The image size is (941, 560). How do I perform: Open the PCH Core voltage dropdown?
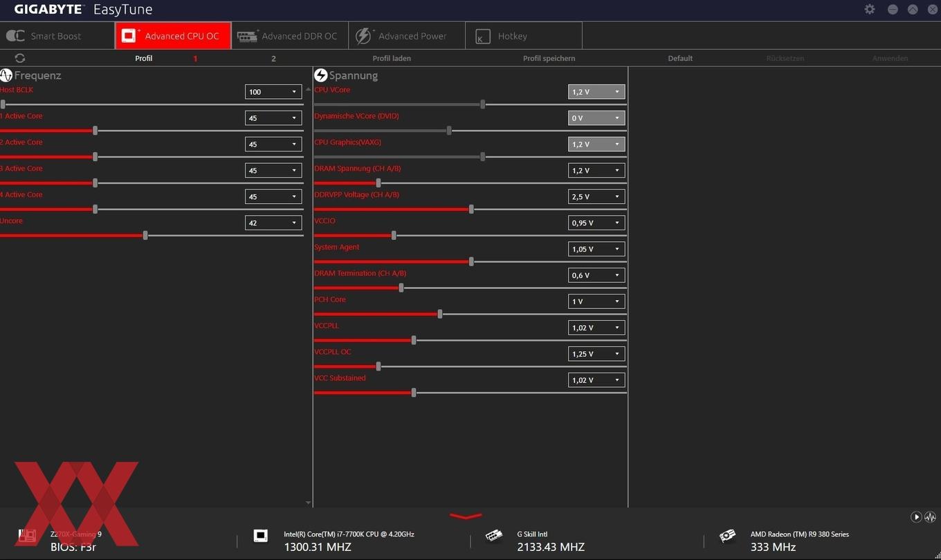(x=596, y=301)
